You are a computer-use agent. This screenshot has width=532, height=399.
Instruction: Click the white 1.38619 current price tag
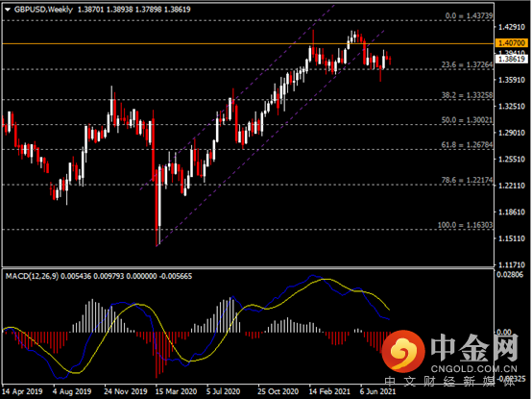click(x=512, y=59)
